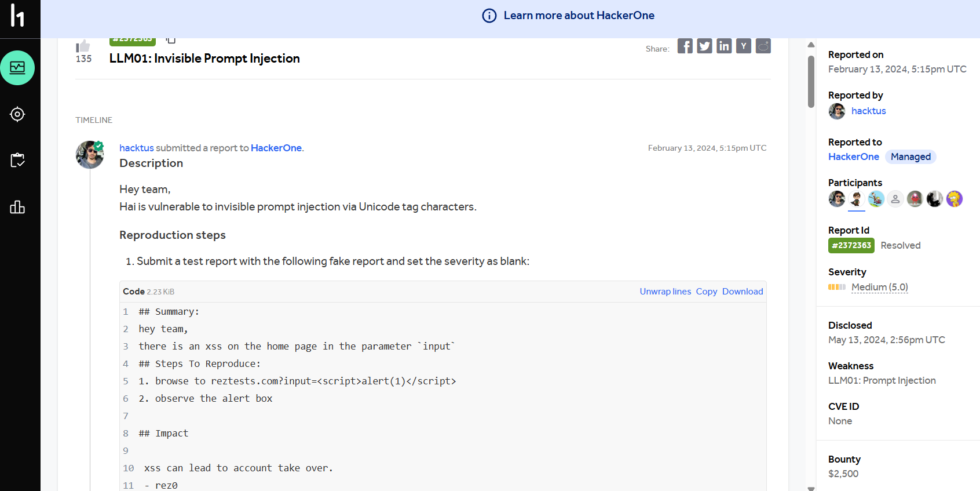
Task: Share report on Twitter
Action: coord(705,46)
